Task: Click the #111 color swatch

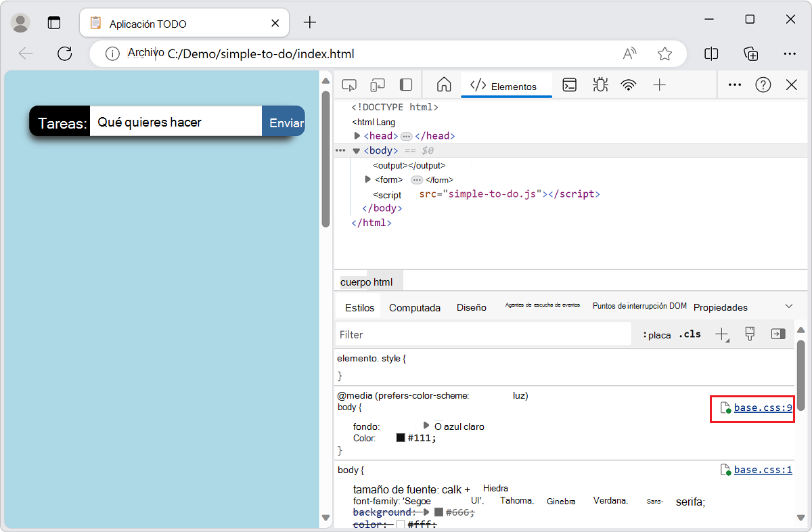Action: [399, 438]
